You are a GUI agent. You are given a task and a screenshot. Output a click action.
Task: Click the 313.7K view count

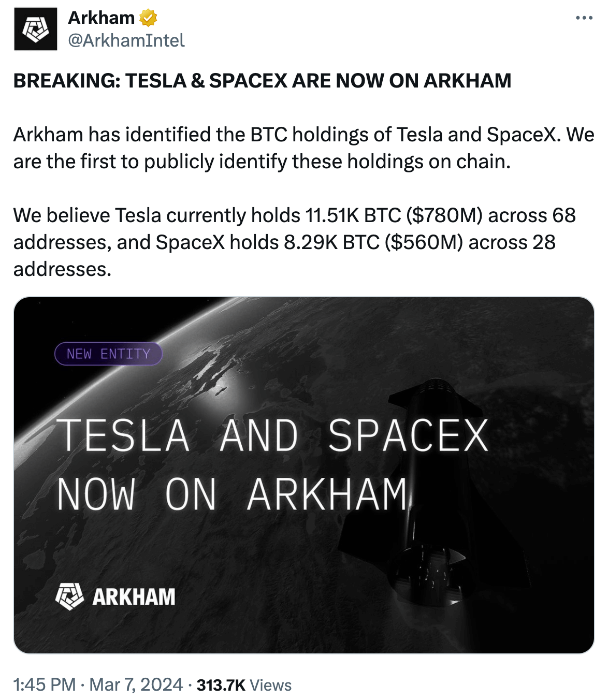click(221, 685)
